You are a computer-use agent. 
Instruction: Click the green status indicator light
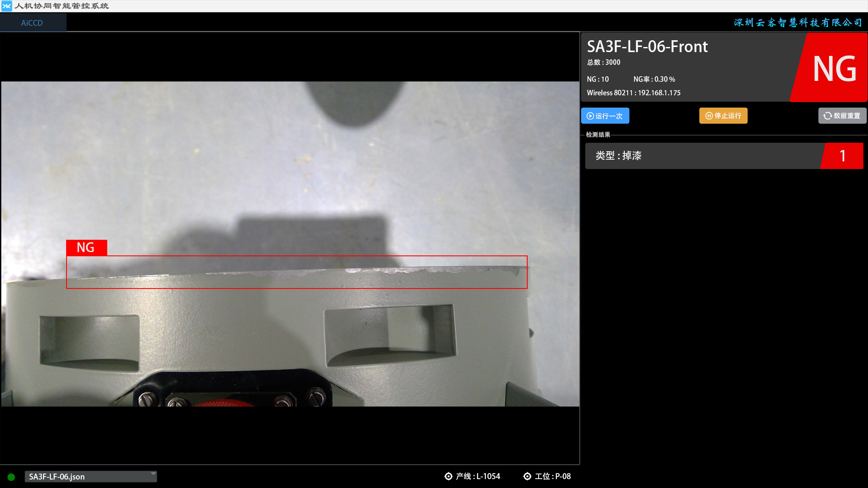[11, 477]
